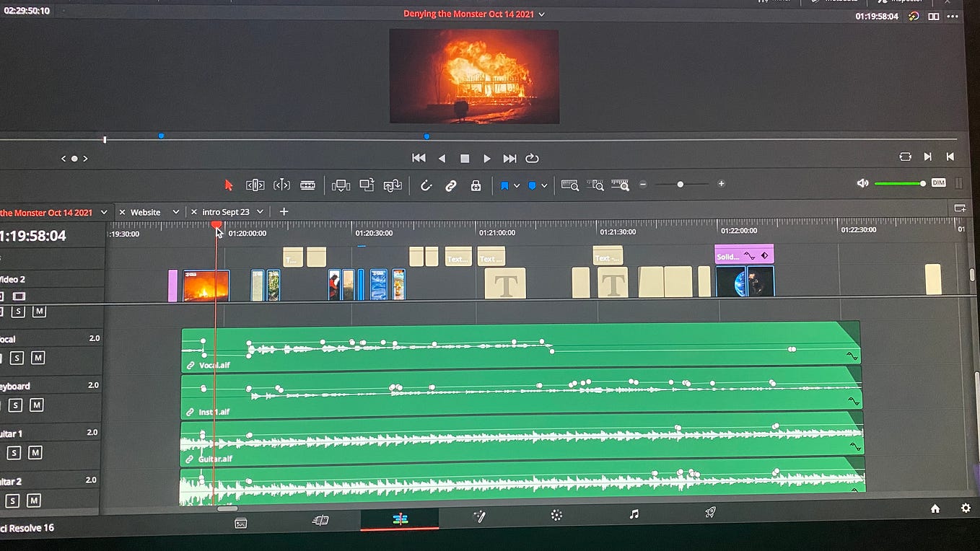Open the Deliver rocket page
980x551 pixels.
pos(710,513)
